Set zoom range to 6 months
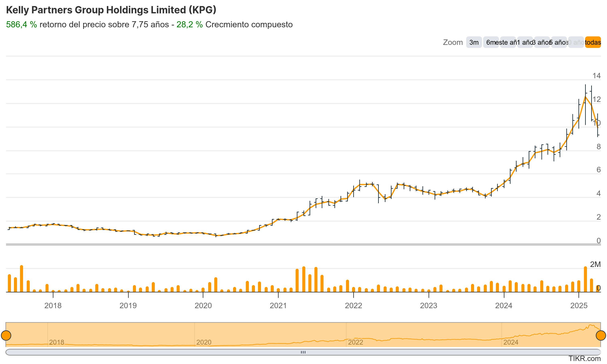This screenshot has width=607, height=364. click(x=491, y=42)
